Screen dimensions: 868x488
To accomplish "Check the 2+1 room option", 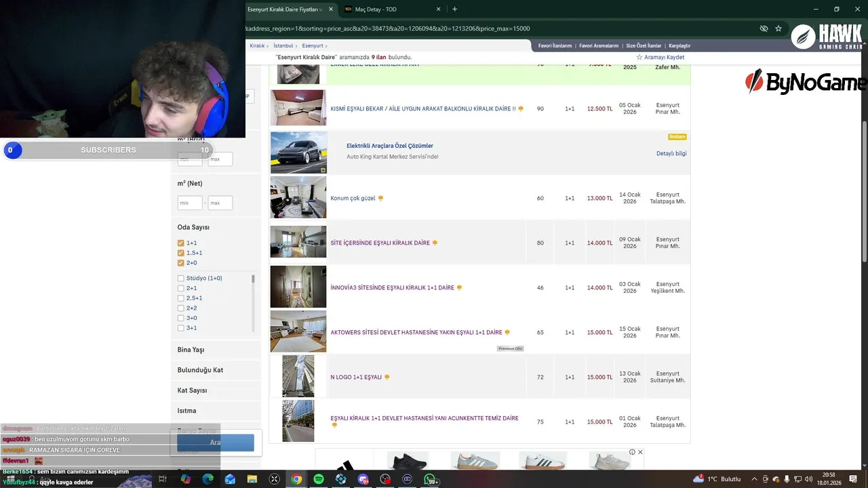I will point(181,288).
